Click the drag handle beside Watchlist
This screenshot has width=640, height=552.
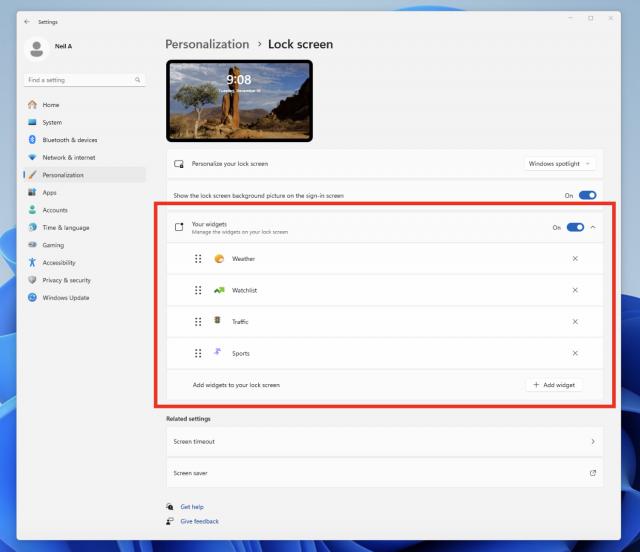point(198,290)
